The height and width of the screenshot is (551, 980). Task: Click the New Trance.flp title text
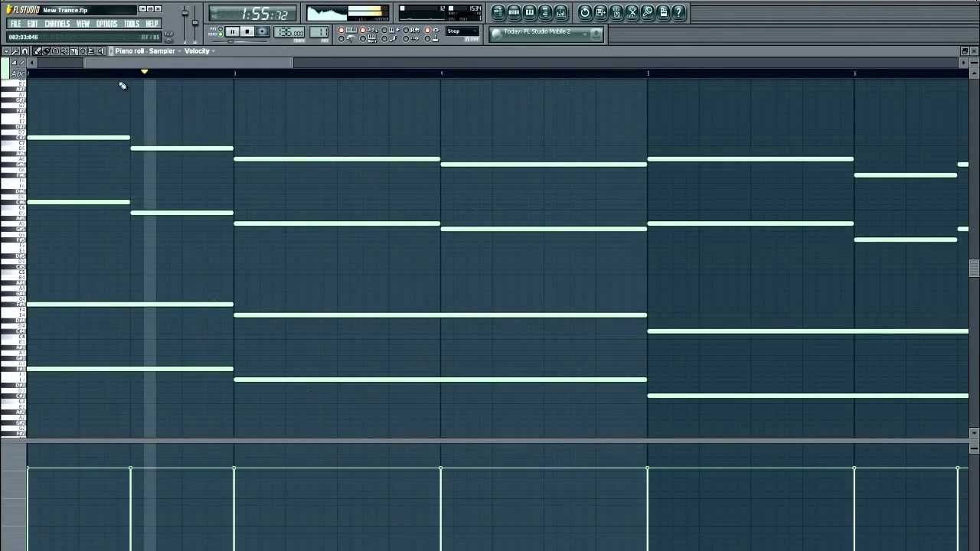tap(65, 10)
